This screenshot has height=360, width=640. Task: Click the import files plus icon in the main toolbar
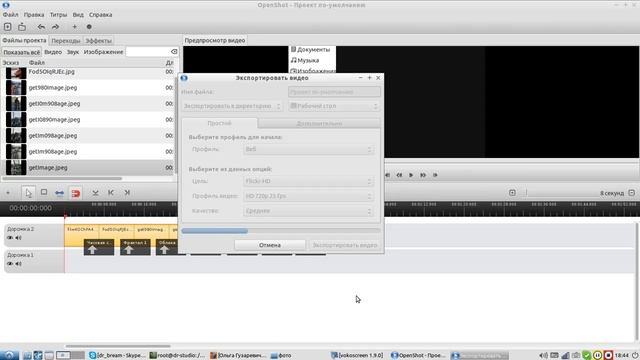pos(74,27)
